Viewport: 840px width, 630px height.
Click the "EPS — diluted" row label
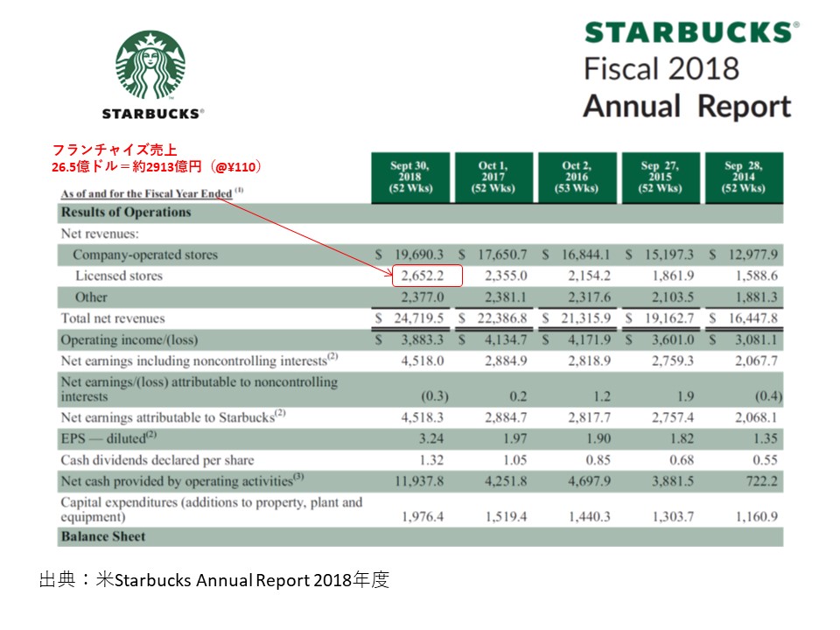pos(108,438)
